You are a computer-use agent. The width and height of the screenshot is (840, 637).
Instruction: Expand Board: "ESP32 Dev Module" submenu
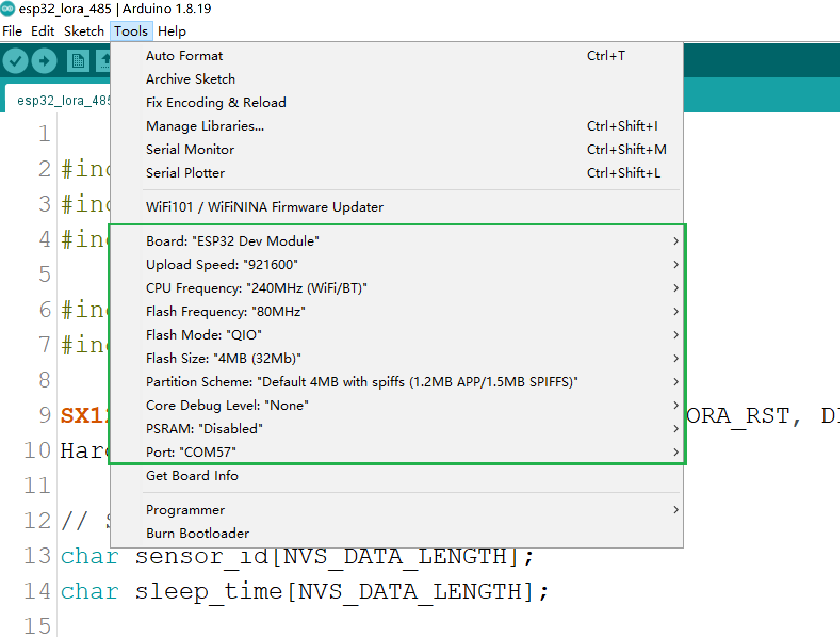point(397,241)
